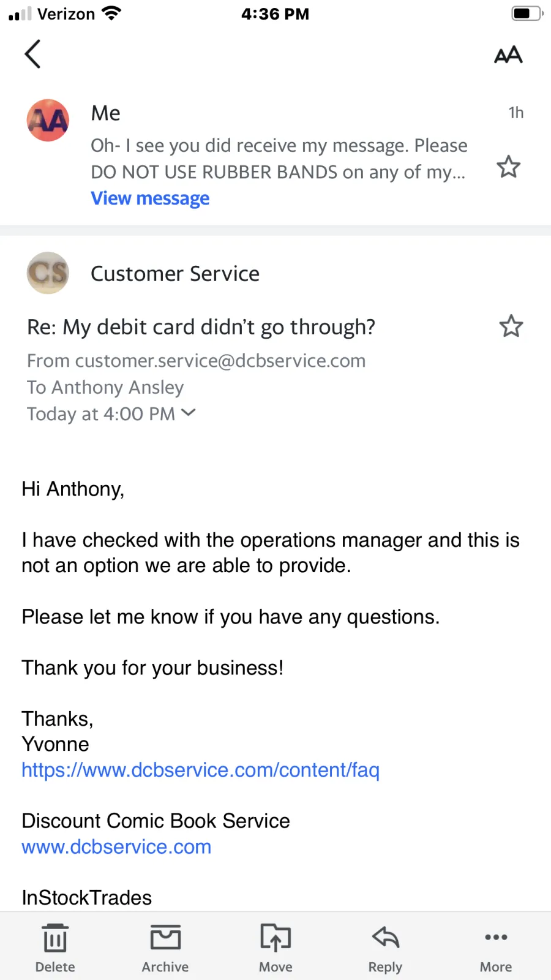The height and width of the screenshot is (980, 551).
Task: Tap the AA text size icon
Action: (508, 55)
